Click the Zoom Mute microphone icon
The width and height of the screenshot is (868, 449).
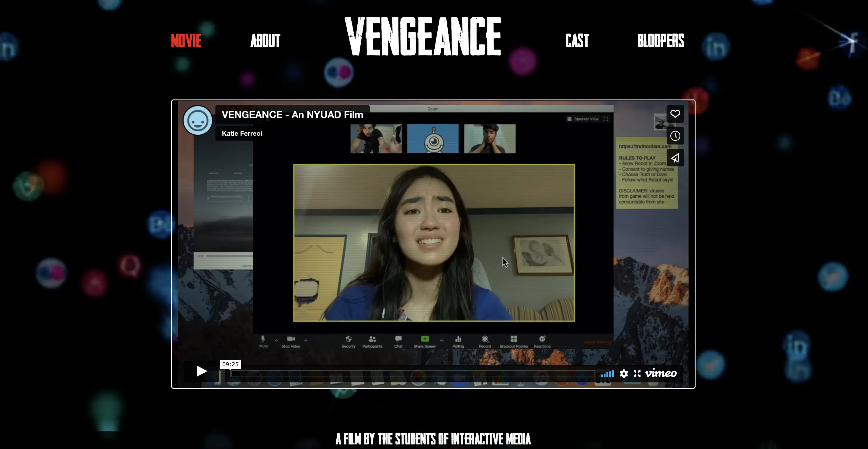(263, 339)
